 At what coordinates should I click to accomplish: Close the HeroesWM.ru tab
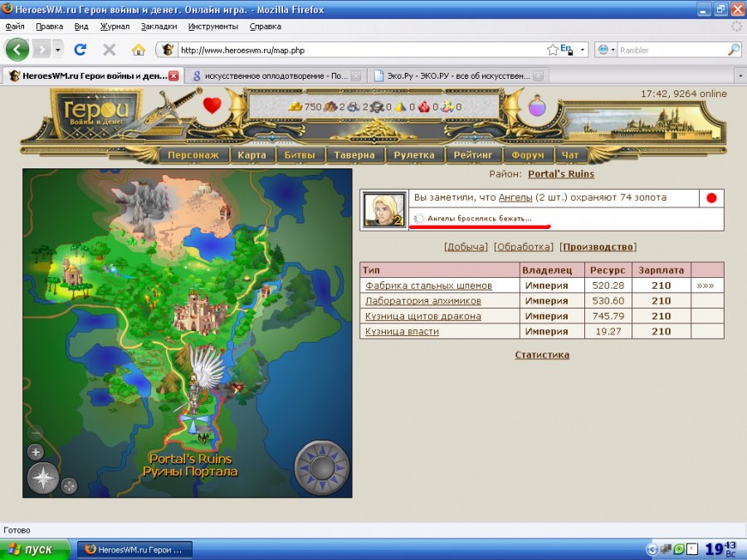(x=174, y=75)
